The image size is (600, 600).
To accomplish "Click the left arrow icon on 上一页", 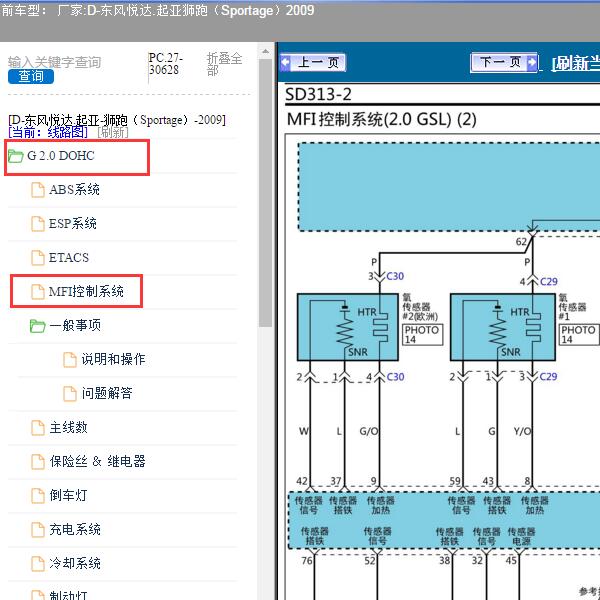I will [x=285, y=63].
